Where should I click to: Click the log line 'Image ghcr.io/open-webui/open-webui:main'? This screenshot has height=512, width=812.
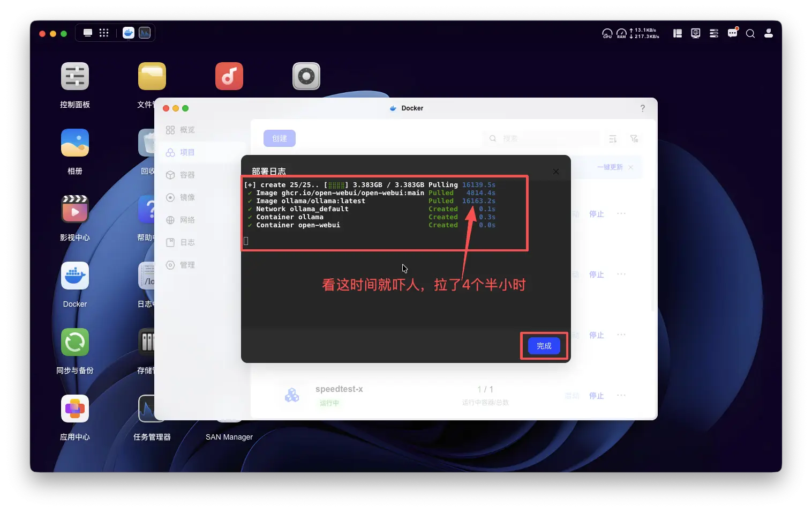[x=340, y=193]
